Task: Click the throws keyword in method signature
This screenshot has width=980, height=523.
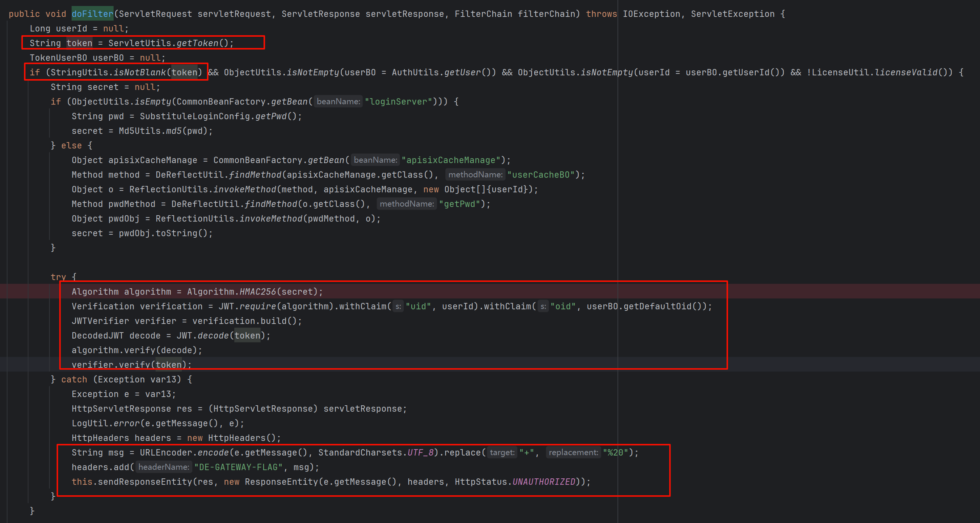Action: pyautogui.click(x=601, y=14)
